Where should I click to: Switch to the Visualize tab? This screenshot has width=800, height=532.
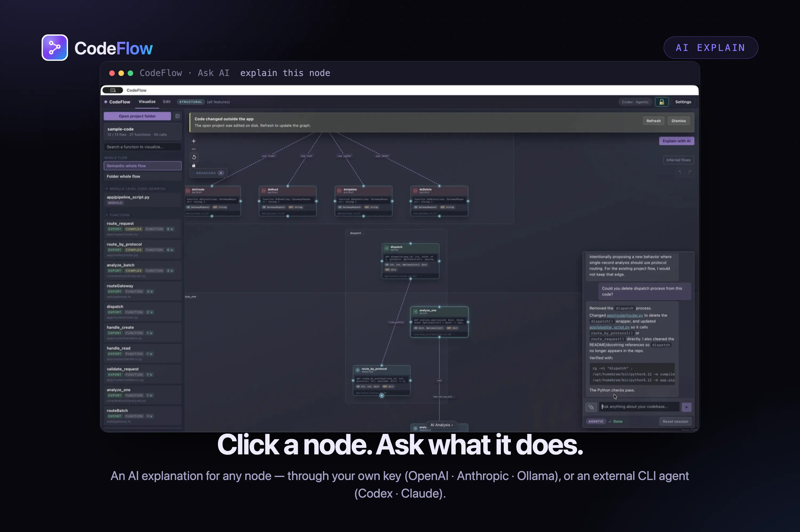point(147,101)
